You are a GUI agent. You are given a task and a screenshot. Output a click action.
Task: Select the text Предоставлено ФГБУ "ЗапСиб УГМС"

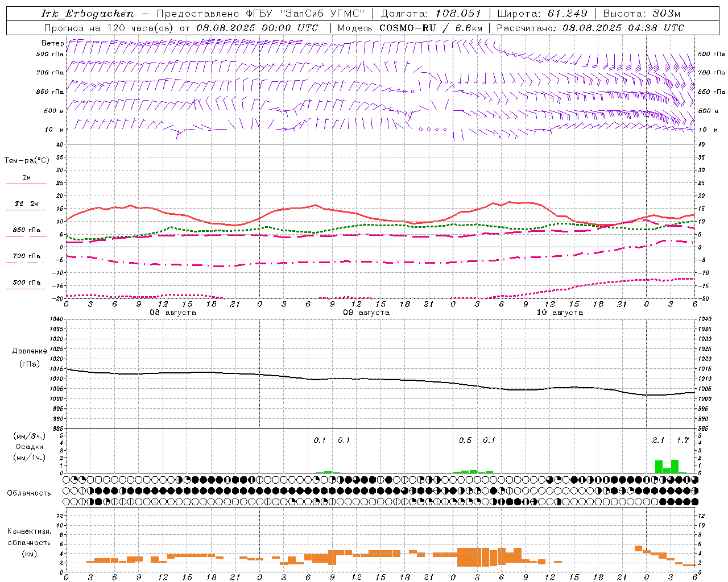pyautogui.click(x=260, y=14)
